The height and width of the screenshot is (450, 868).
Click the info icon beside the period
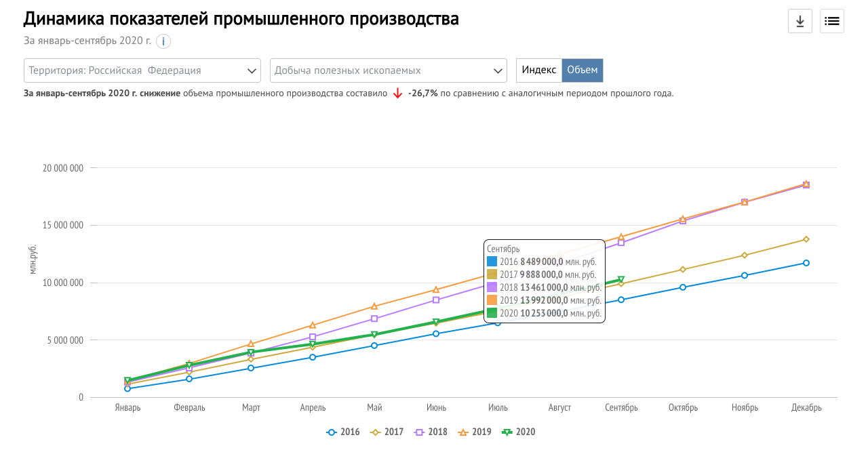point(163,41)
